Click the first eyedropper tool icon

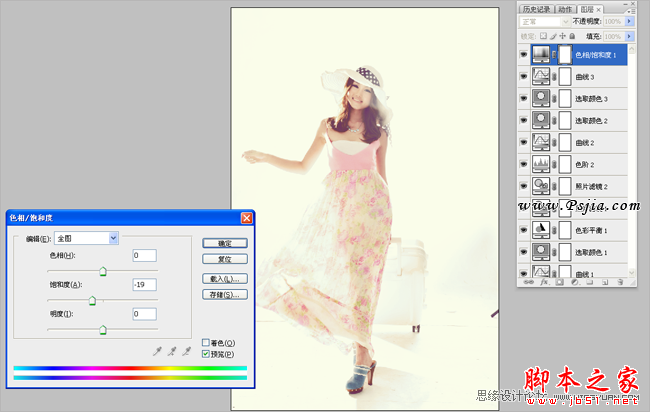click(x=156, y=350)
